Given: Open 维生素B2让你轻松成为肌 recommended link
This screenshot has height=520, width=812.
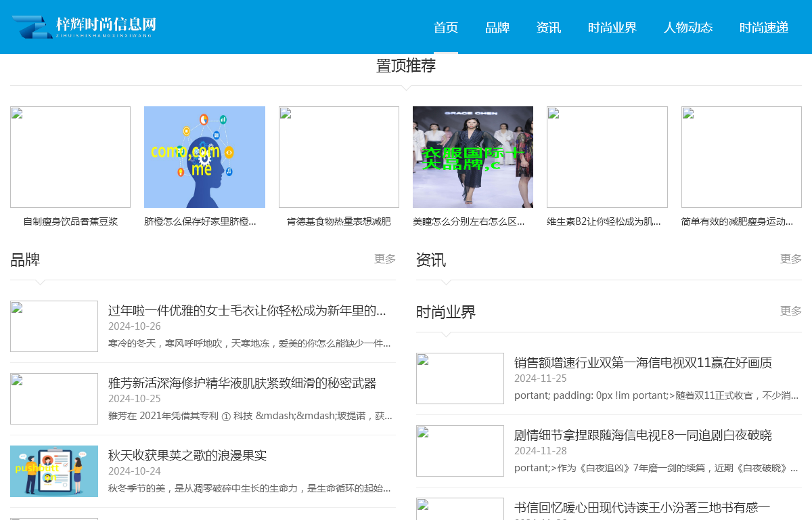Looking at the screenshot, I should (x=604, y=221).
